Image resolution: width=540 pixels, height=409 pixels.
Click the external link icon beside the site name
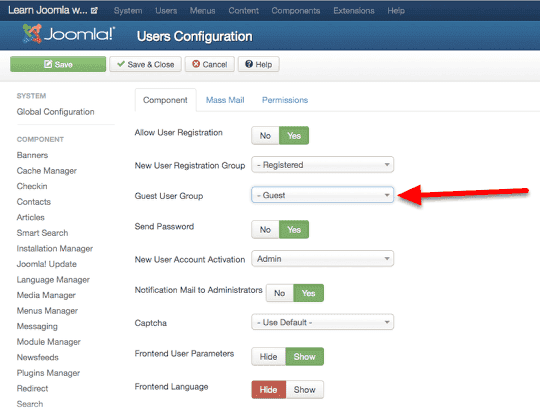(x=94, y=11)
